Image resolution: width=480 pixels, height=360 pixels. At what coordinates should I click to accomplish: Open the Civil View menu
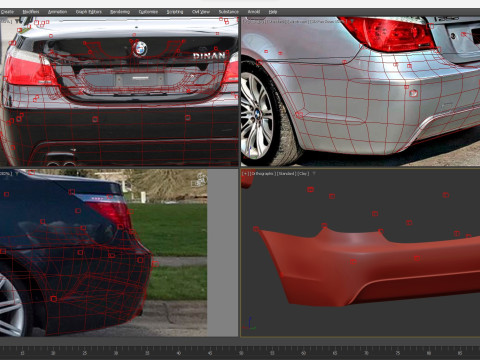click(201, 12)
